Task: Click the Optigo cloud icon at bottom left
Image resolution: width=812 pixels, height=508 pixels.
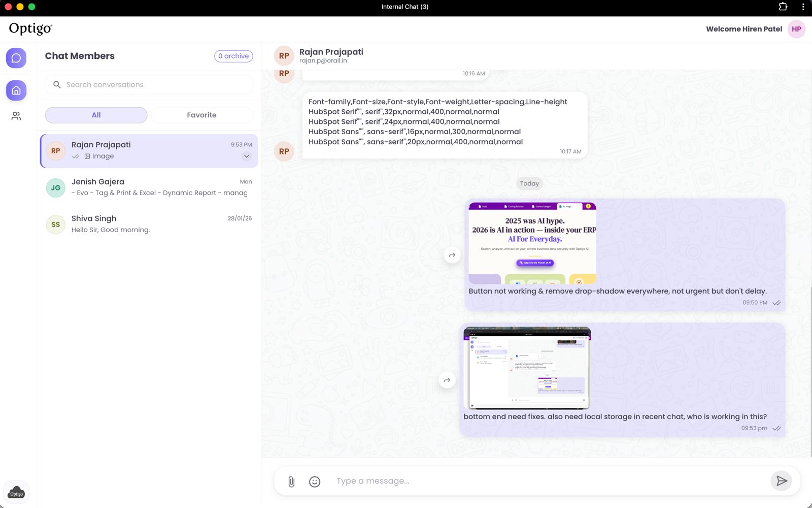Action: (x=16, y=492)
